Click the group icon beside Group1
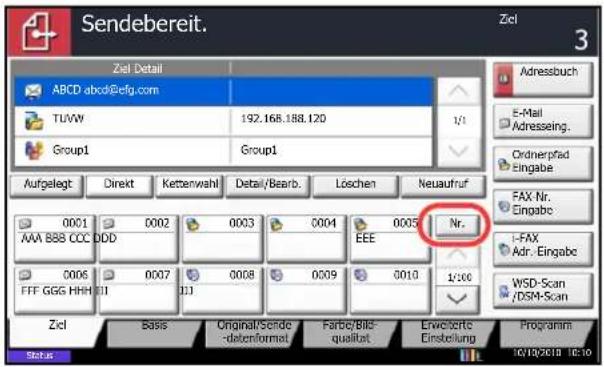This screenshot has height=367, width=604. pos(34,151)
